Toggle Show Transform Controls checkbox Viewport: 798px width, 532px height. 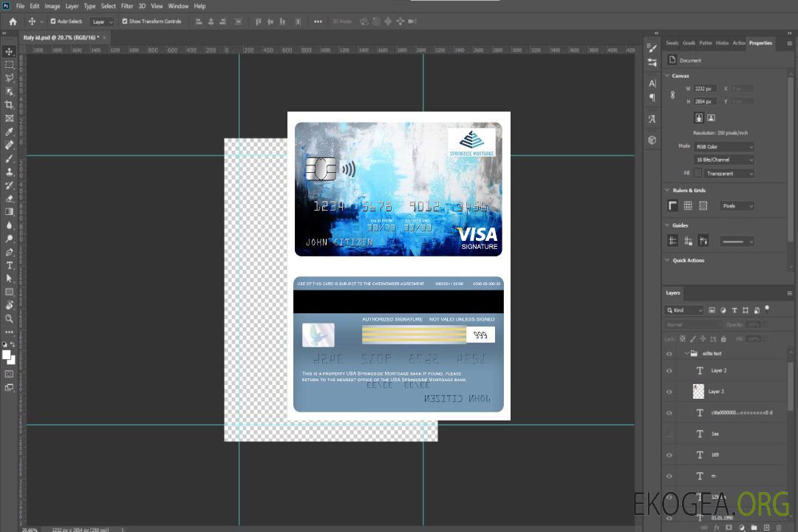tap(125, 21)
